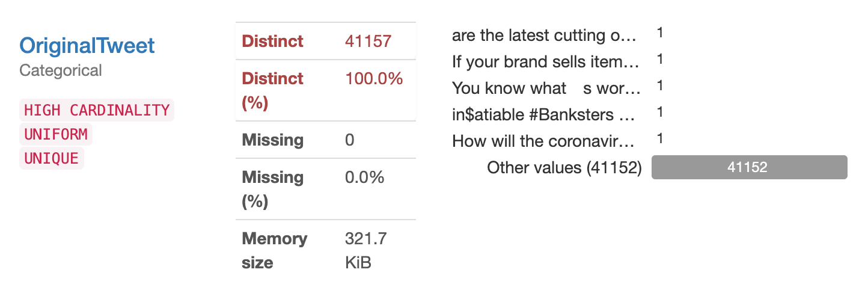Select the 'You know what' tweet value
Viewport: 868px width, 296px height.
[546, 88]
